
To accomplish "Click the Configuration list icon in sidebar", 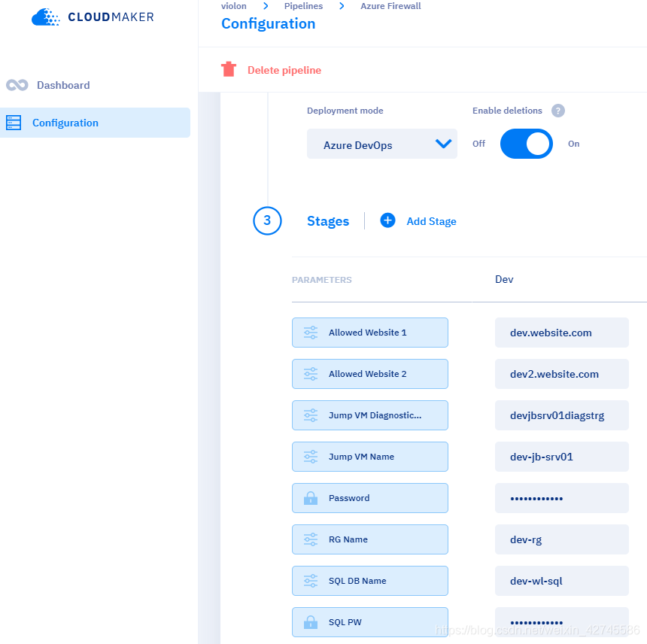I will point(14,123).
